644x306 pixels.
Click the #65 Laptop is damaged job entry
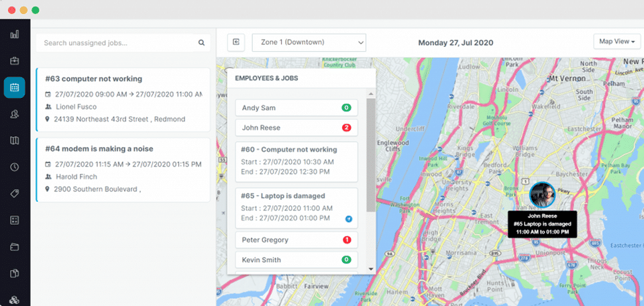[x=297, y=208]
